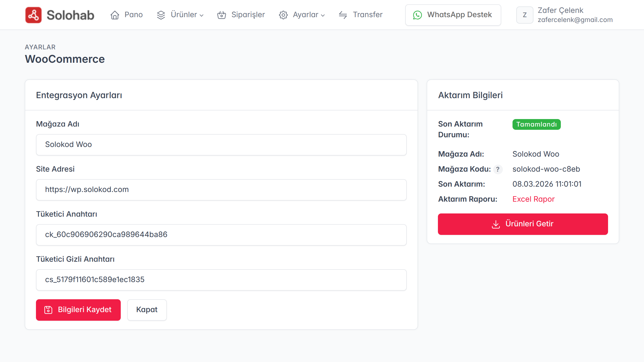Click the Tüketici Anahtarı field label

[x=67, y=214]
